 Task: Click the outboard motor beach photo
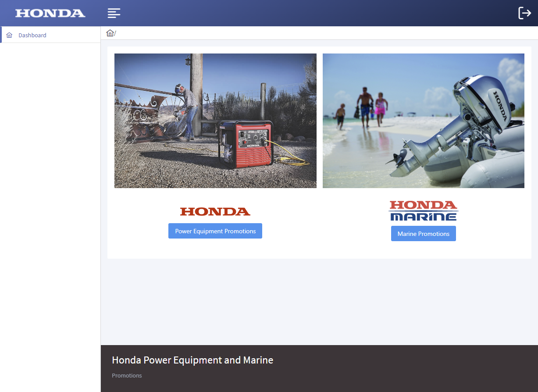click(x=424, y=121)
